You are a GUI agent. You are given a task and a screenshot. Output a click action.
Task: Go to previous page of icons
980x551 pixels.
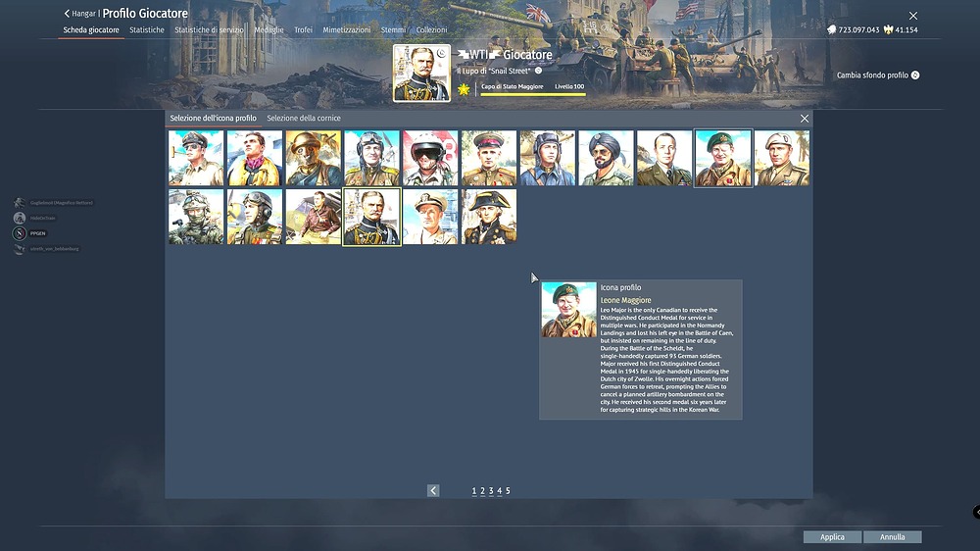point(433,490)
